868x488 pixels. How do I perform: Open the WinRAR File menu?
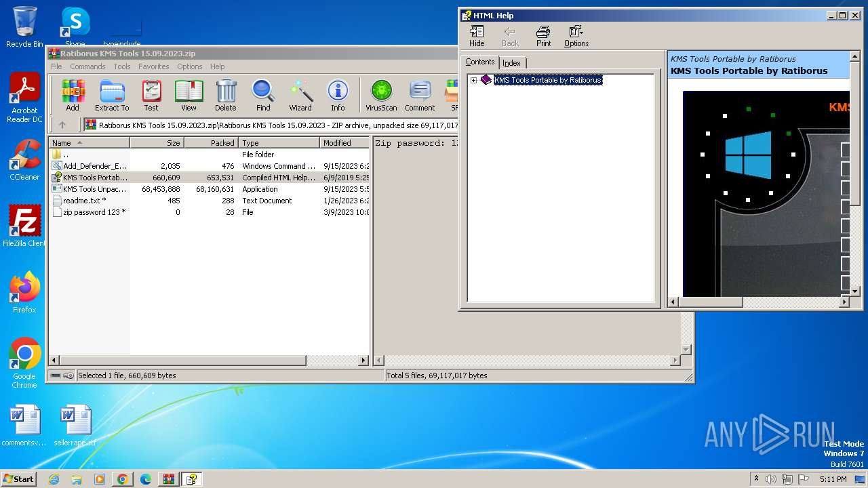pos(56,66)
